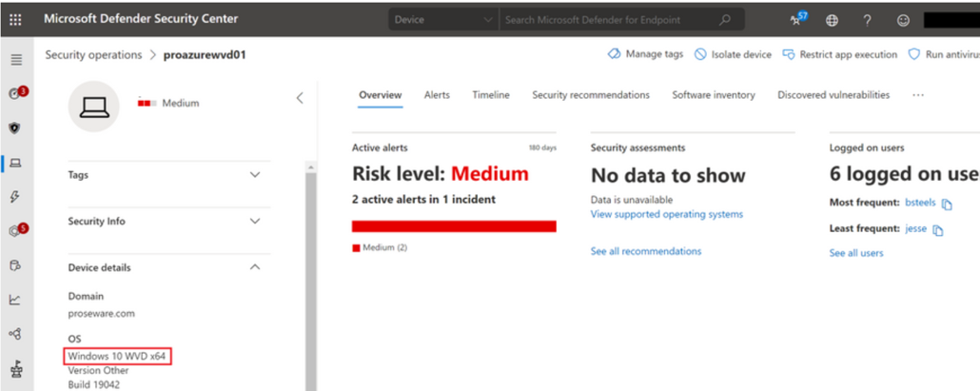Open the Device search scope dropdown

[443, 19]
